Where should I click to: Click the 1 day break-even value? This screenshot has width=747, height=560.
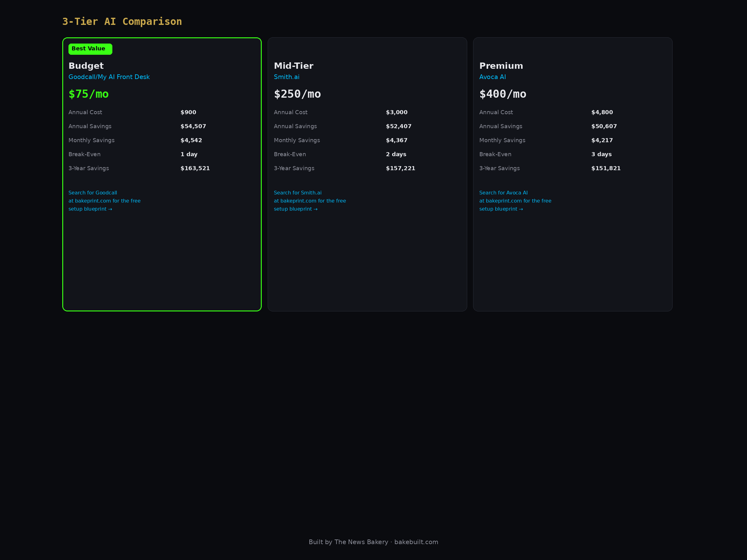[x=189, y=154]
